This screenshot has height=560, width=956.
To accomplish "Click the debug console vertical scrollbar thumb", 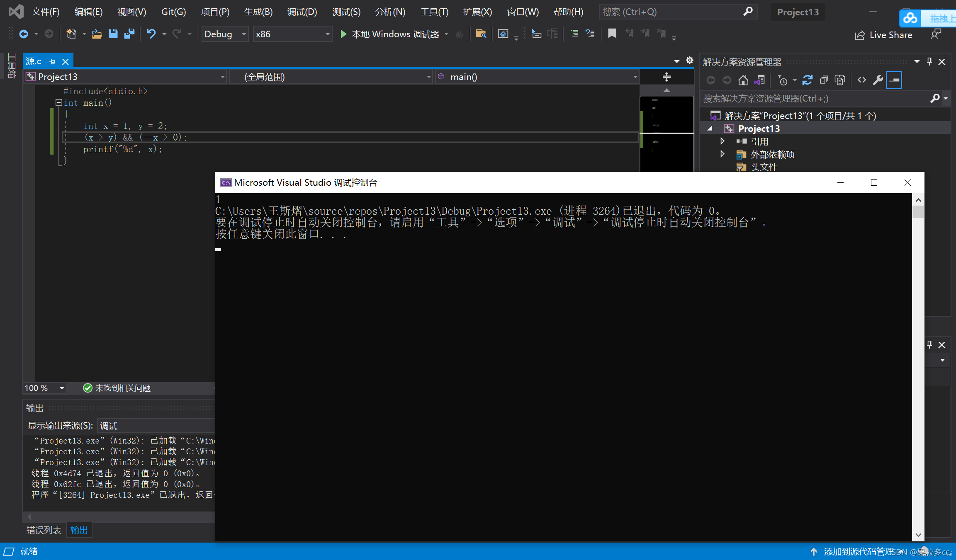I will pyautogui.click(x=918, y=211).
